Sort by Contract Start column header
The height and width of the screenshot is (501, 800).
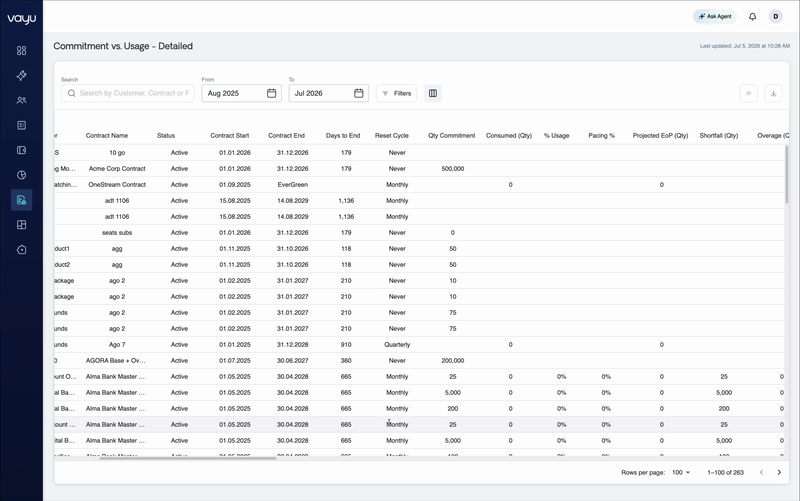tap(230, 136)
